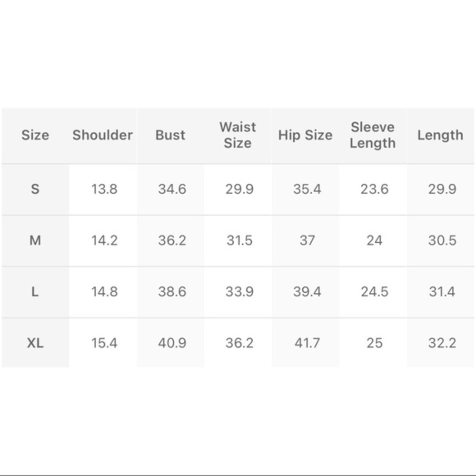
Task: Click the Sleeve Length column header
Action: (x=373, y=135)
